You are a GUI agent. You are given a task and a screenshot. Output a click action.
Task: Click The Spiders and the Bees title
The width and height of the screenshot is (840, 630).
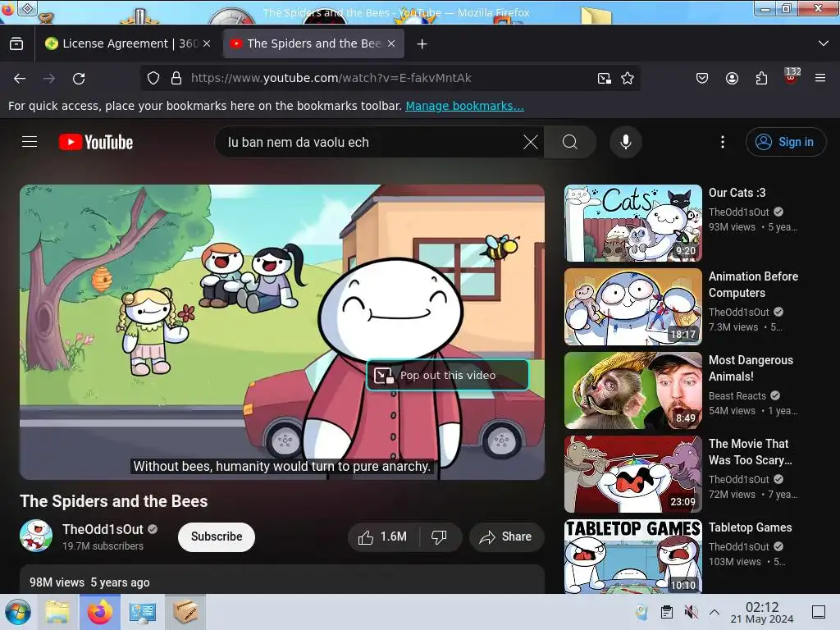(x=113, y=501)
